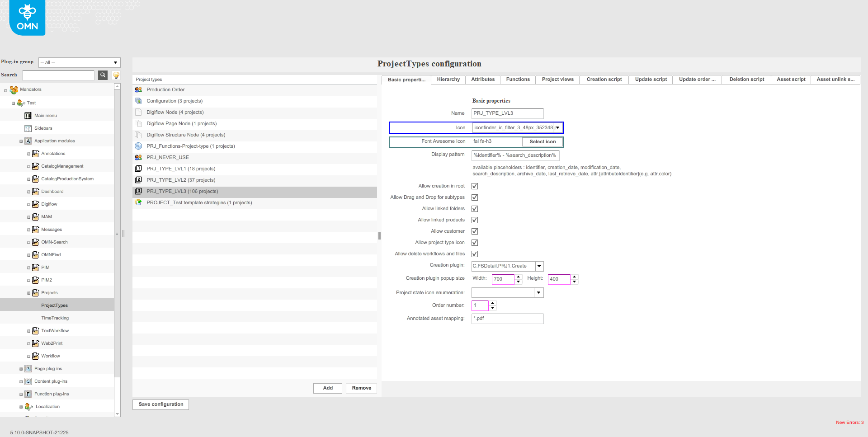Open the Creation script tab
The width and height of the screenshot is (868, 437).
point(604,80)
